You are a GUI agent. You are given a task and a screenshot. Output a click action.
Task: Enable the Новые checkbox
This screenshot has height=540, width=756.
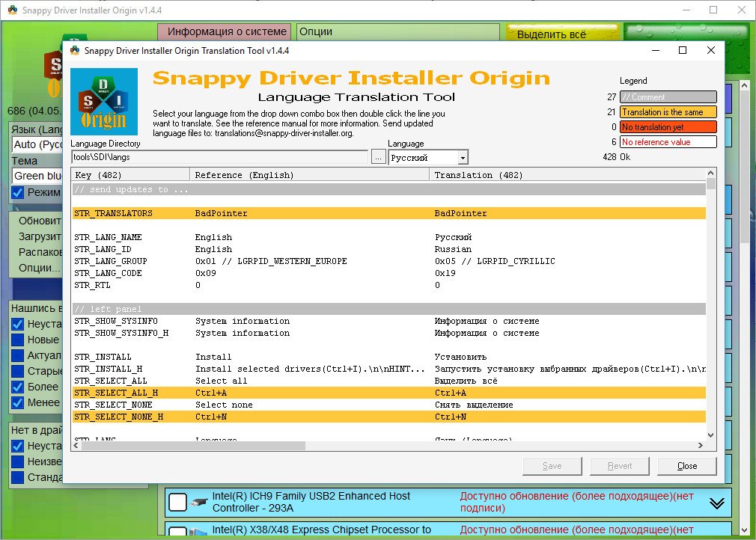pyautogui.click(x=18, y=340)
